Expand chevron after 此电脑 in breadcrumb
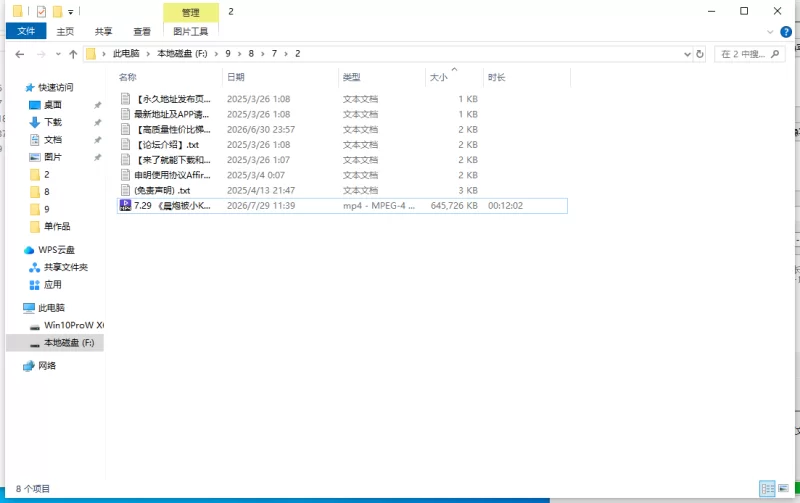 point(148,54)
